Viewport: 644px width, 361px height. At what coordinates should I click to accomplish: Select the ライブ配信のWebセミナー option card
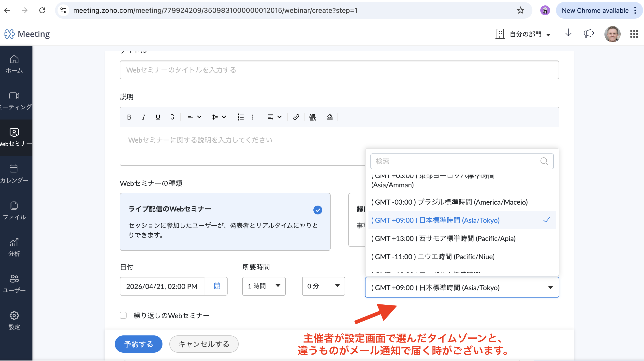click(225, 222)
